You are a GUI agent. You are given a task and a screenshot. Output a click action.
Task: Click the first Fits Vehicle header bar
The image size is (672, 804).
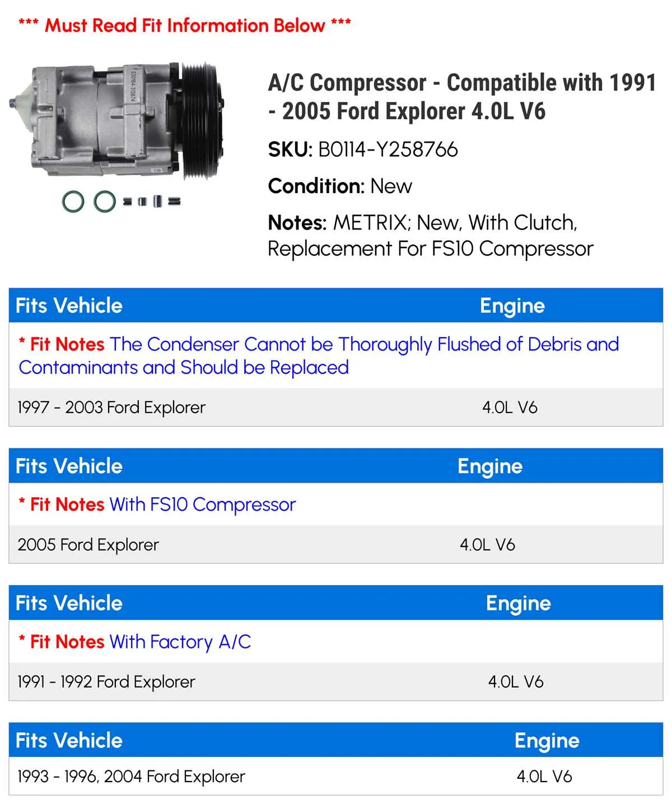pos(336,306)
